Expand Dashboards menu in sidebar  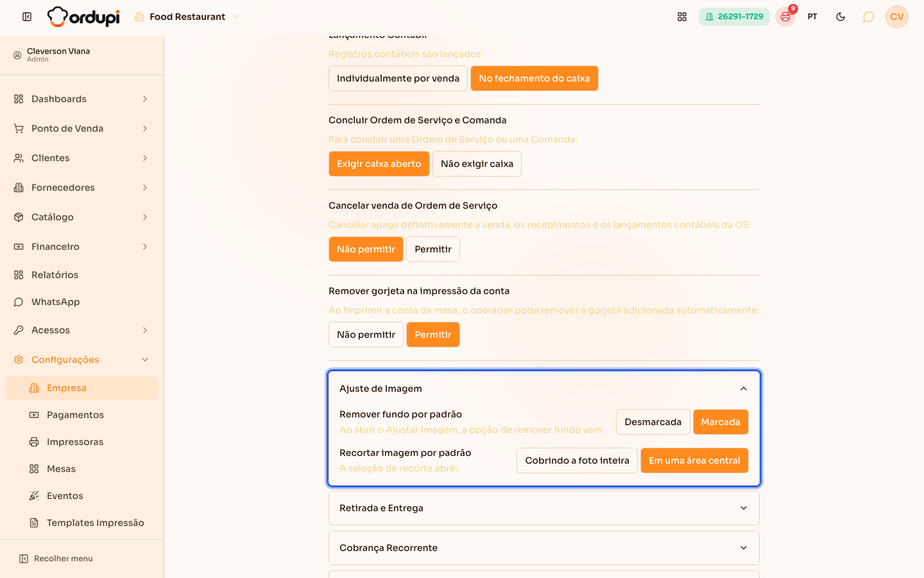coord(81,99)
